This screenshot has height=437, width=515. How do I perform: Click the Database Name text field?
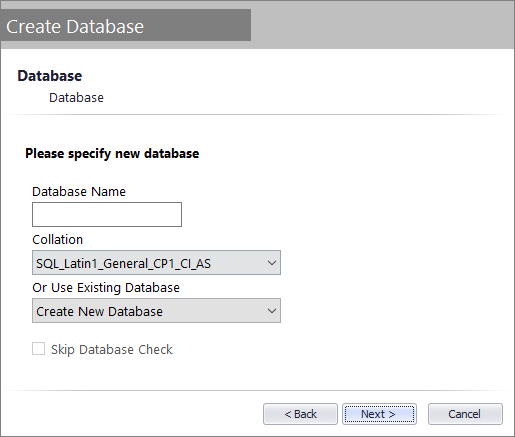tap(107, 214)
